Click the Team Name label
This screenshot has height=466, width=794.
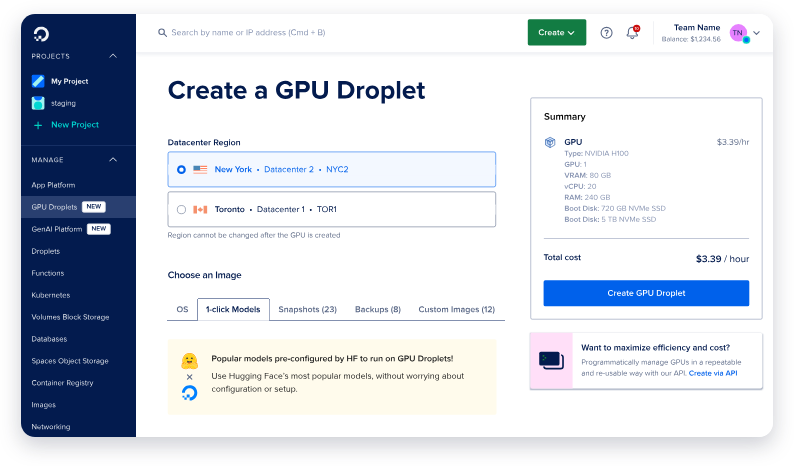tap(697, 28)
